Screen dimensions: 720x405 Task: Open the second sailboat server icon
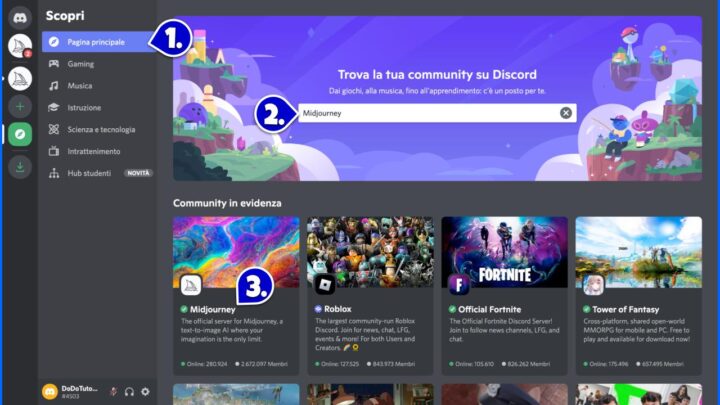click(x=20, y=79)
